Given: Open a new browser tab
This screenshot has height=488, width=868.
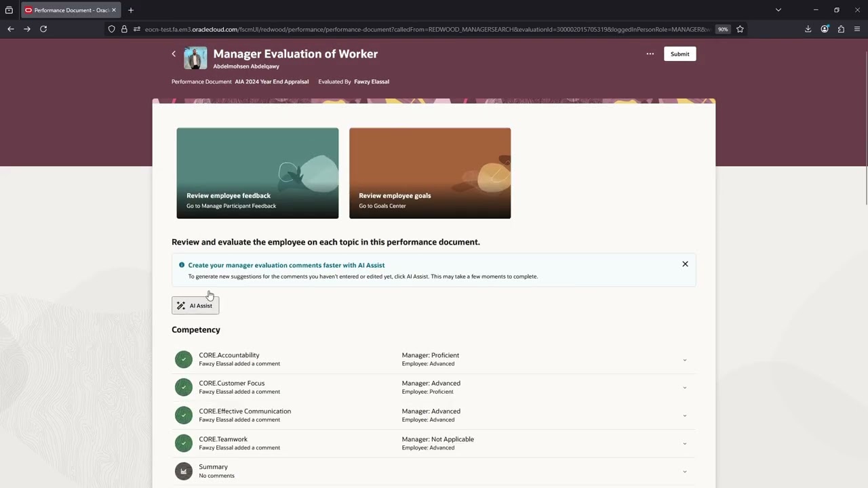Looking at the screenshot, I should [131, 10].
